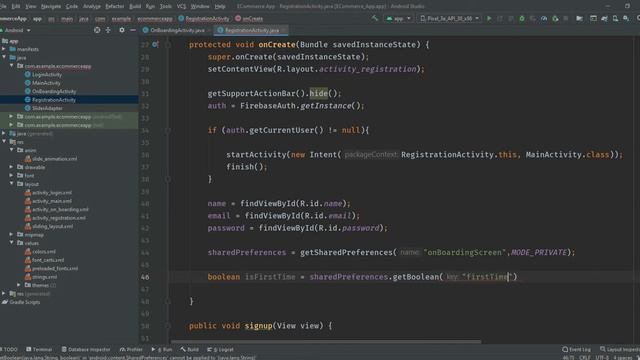Click the onCreate breadcrumb in the navigation bar
Image resolution: width=640 pixels, height=360 pixels.
tap(249, 18)
